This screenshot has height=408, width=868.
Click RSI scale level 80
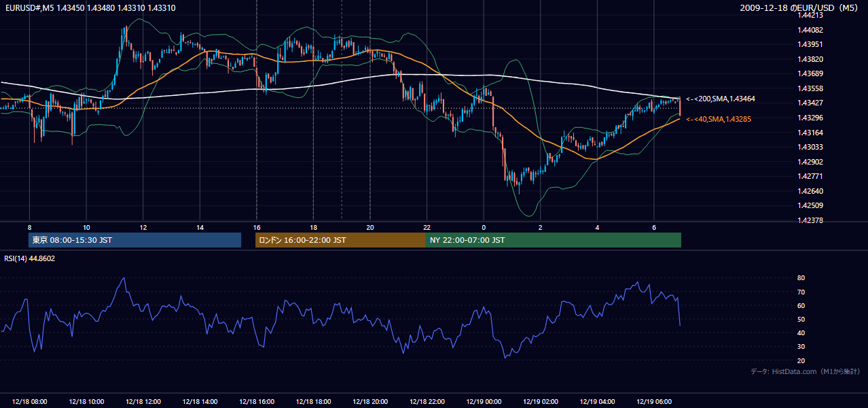(801, 278)
